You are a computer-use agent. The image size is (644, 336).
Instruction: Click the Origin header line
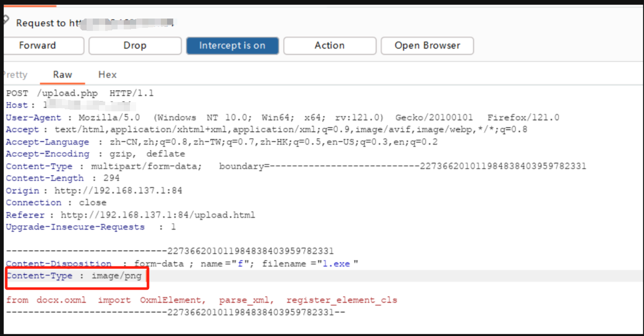[94, 191]
